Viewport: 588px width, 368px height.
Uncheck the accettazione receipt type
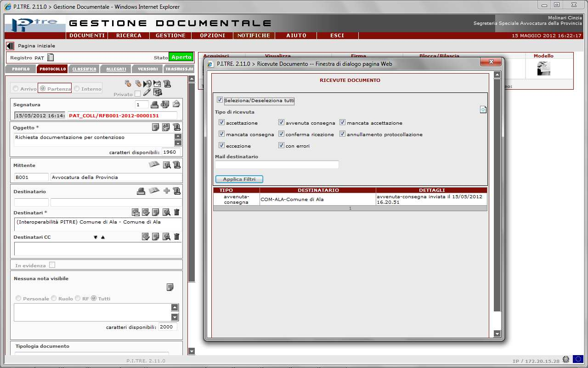(222, 123)
